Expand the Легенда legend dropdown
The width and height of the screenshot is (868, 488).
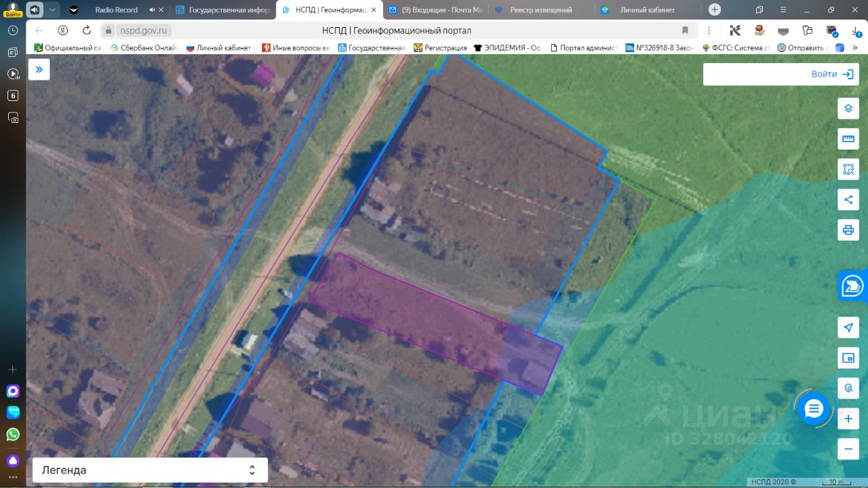[150, 470]
